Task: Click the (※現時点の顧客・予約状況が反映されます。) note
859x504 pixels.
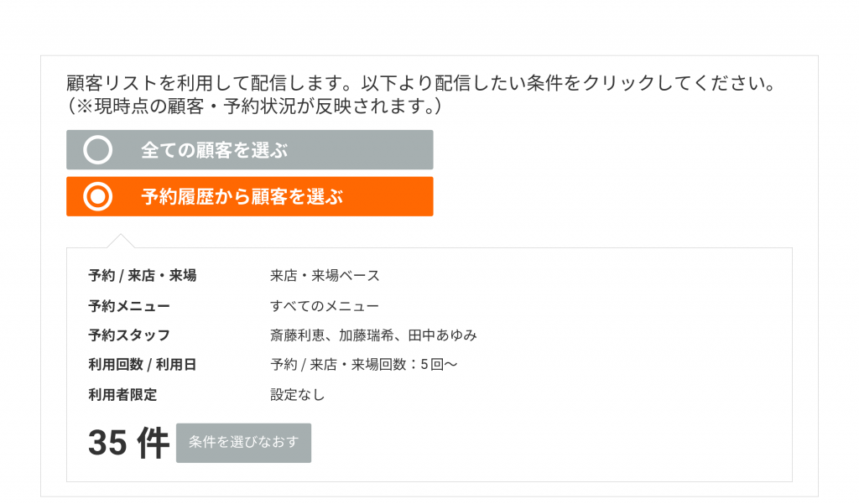Action: click(x=254, y=106)
